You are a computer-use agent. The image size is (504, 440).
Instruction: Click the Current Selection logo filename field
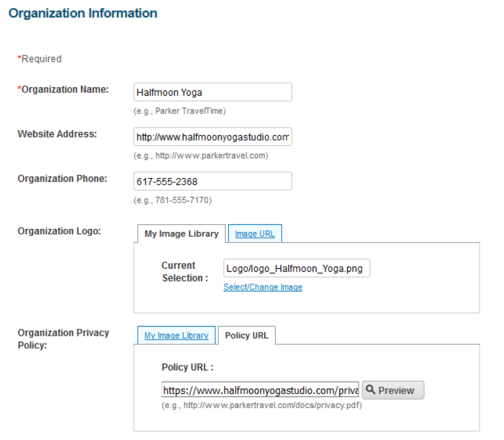coord(297,268)
